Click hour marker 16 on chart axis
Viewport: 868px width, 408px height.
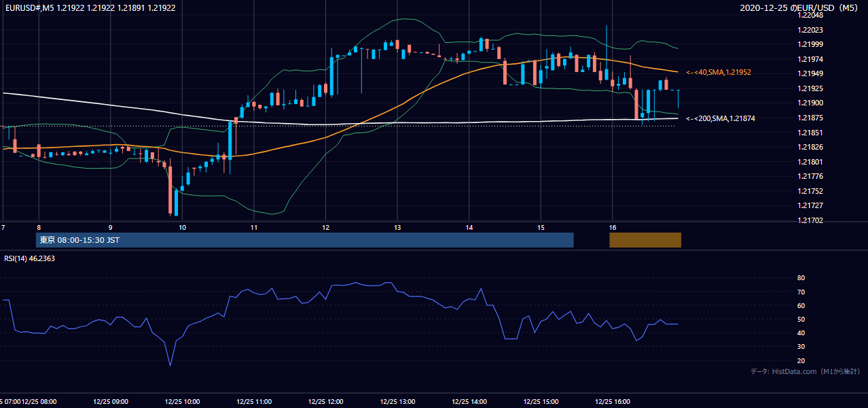point(612,227)
